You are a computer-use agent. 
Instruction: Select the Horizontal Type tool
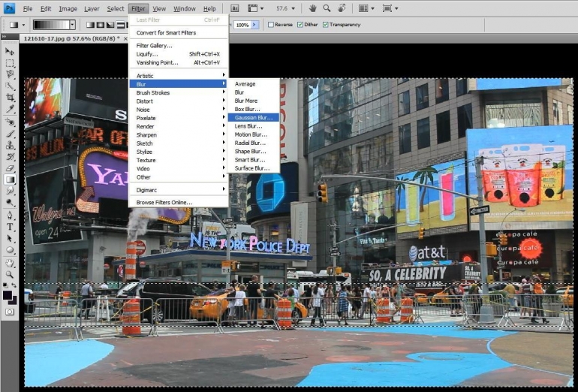pyautogui.click(x=10, y=227)
